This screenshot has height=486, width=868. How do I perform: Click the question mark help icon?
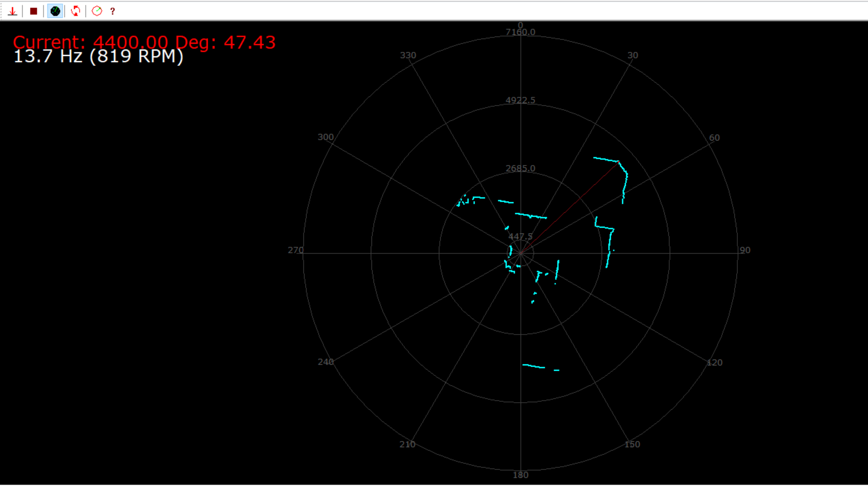click(x=112, y=11)
